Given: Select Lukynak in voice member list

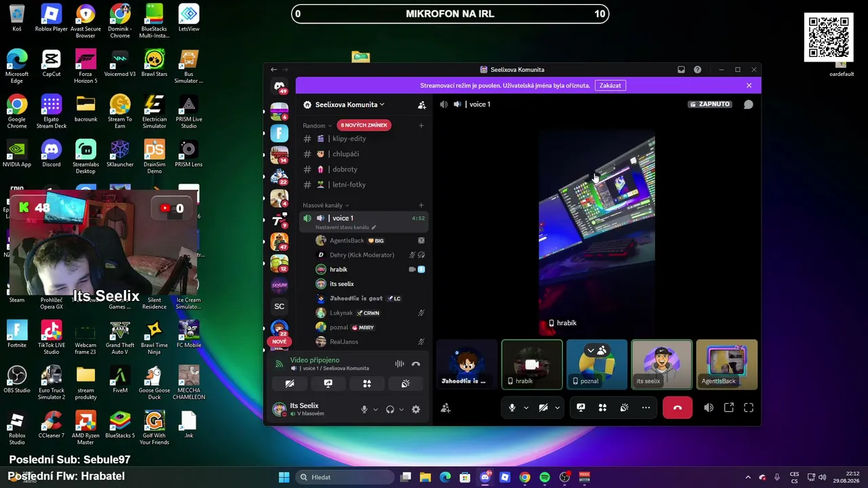Looking at the screenshot, I should pos(370,313).
